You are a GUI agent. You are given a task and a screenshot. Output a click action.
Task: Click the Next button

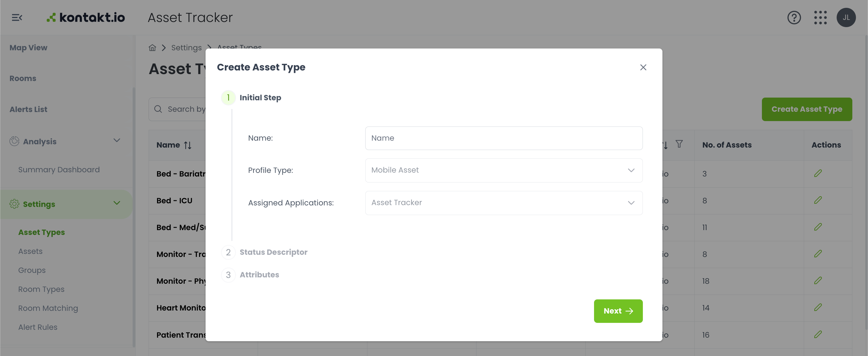click(618, 311)
